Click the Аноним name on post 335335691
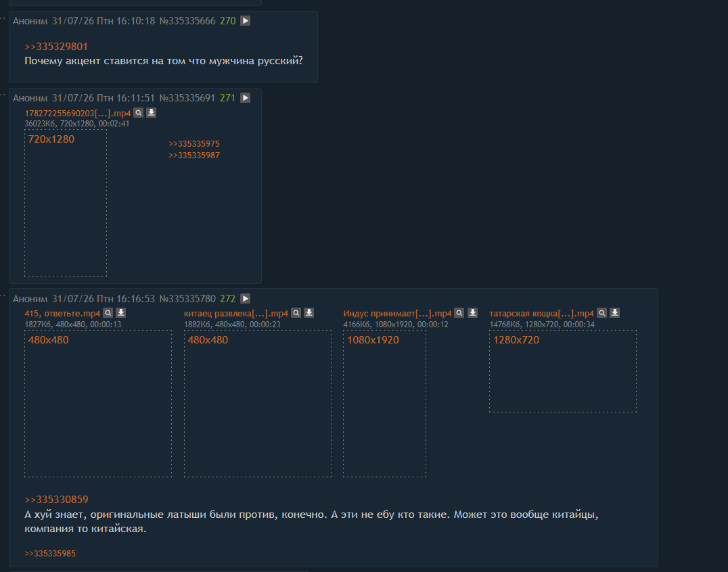728x572 pixels. [30, 98]
